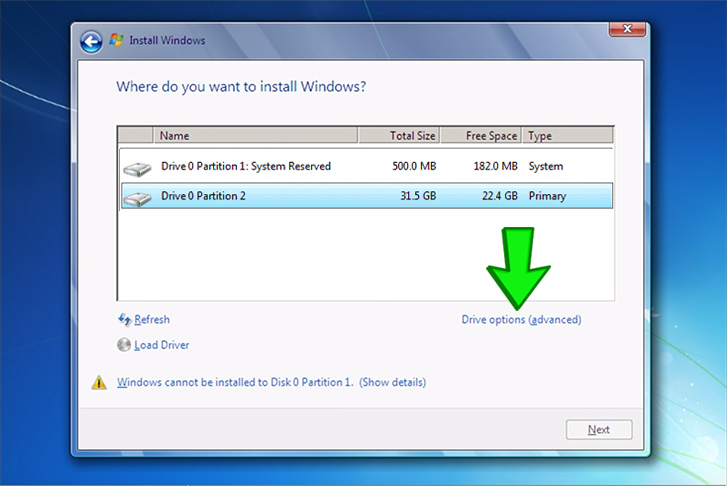This screenshot has width=727, height=486.
Task: Sort by the Type column header
Action: pyautogui.click(x=568, y=135)
